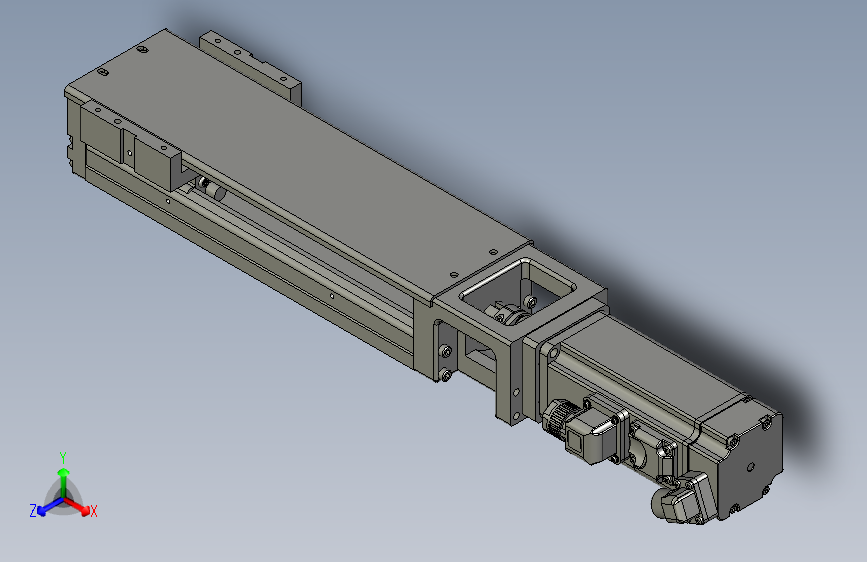
Task: Click the green Y axis of the triad
Action: tap(64, 481)
